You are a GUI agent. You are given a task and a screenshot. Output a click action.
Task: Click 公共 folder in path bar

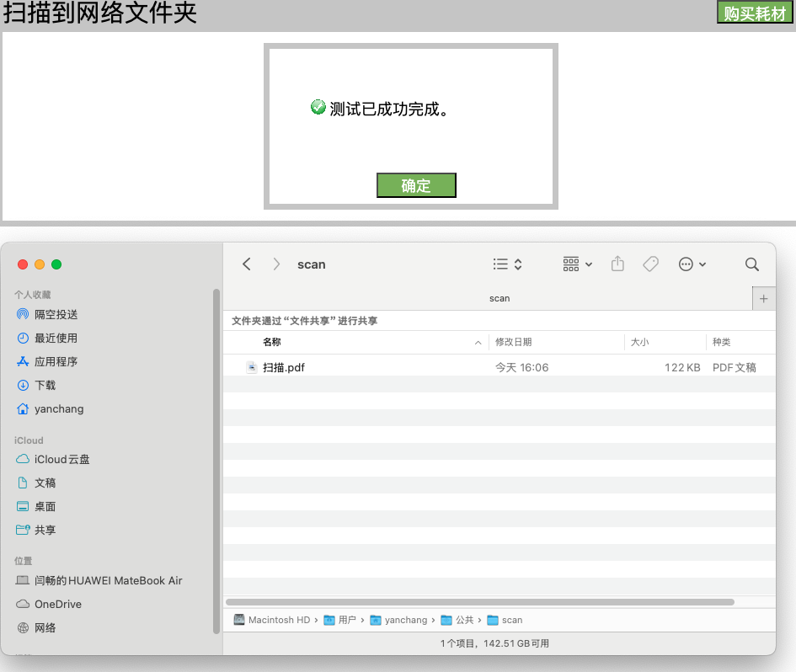pyautogui.click(x=464, y=620)
